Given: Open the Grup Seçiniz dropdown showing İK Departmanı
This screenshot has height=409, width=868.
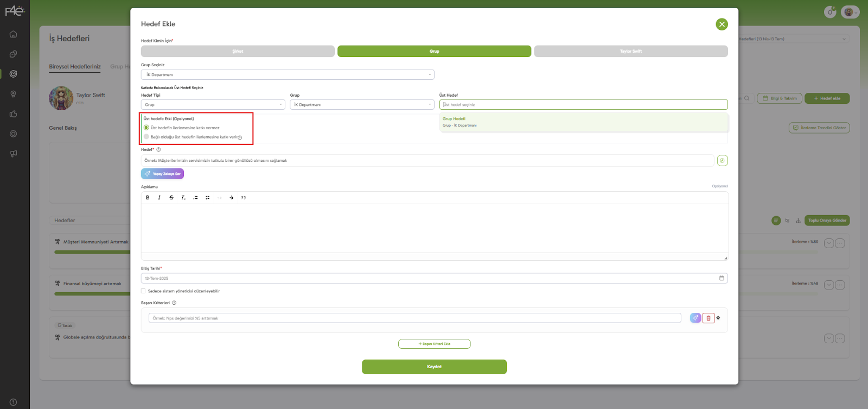Looking at the screenshot, I should coord(288,75).
